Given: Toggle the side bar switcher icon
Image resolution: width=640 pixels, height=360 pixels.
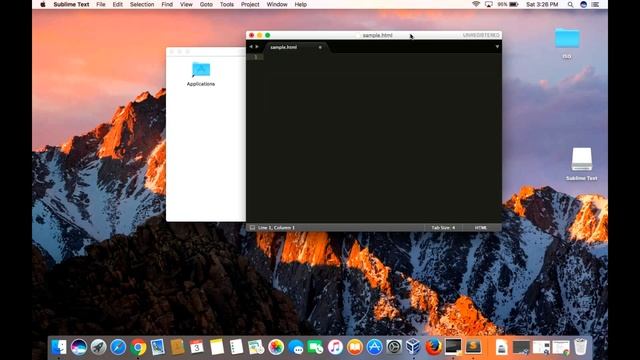Looking at the screenshot, I should pyautogui.click(x=252, y=228).
